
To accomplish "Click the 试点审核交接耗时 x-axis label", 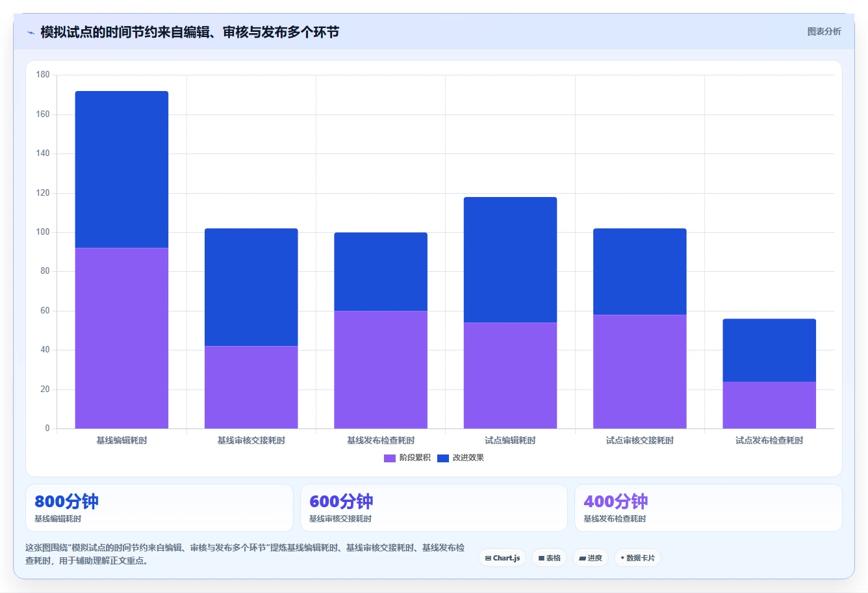I will point(639,441).
